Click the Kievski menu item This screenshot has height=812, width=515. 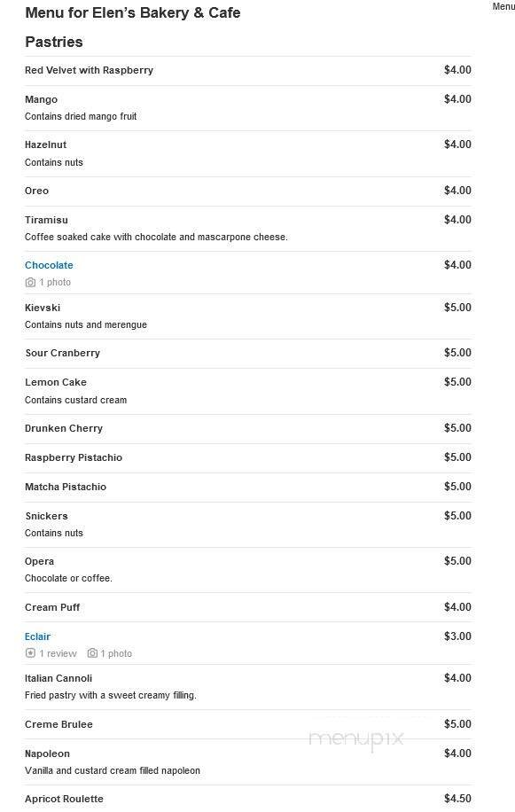44,307
